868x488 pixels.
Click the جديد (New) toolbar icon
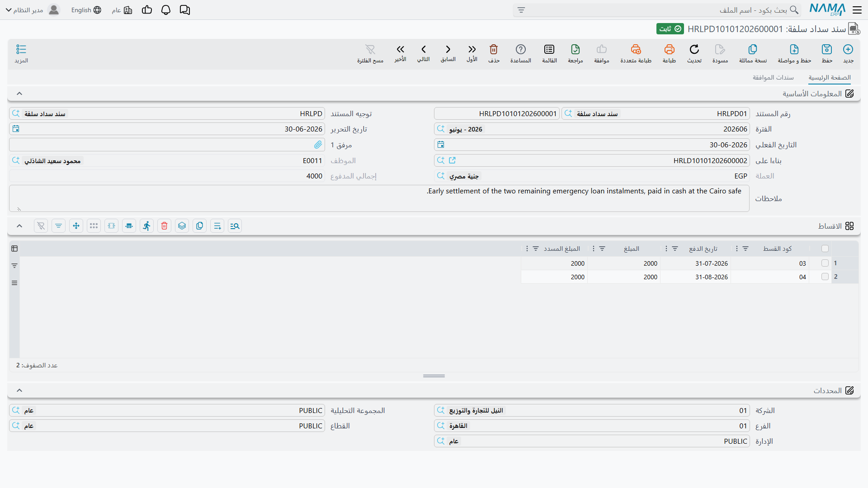(x=848, y=49)
